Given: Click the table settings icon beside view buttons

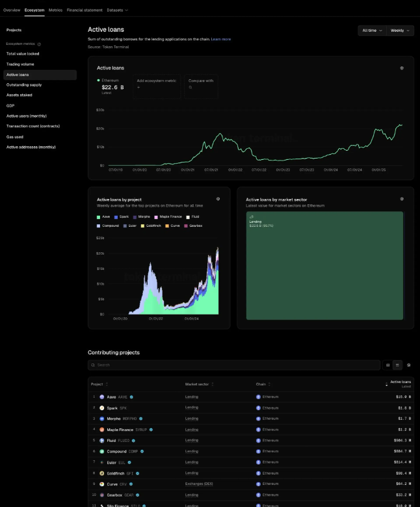Looking at the screenshot, I should pos(409,365).
